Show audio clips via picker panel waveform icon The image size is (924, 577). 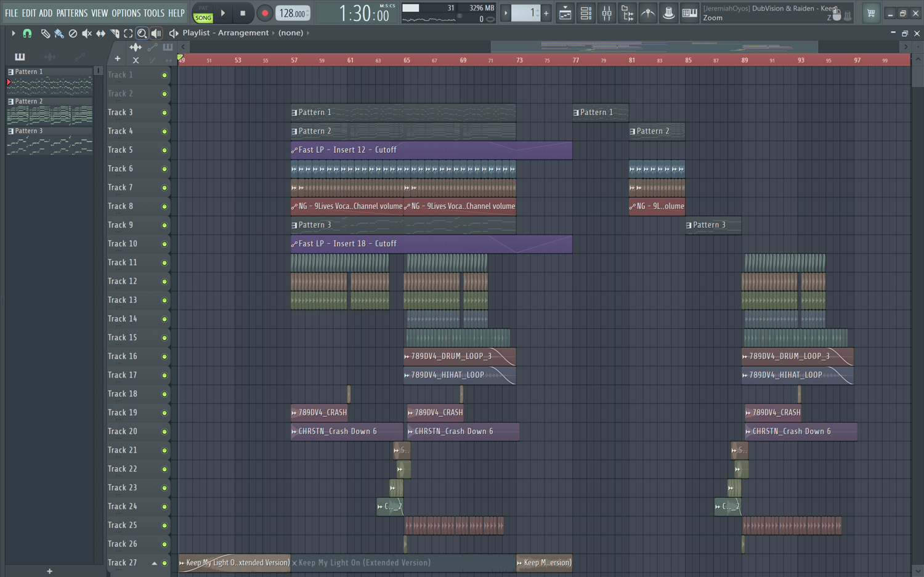(50, 57)
